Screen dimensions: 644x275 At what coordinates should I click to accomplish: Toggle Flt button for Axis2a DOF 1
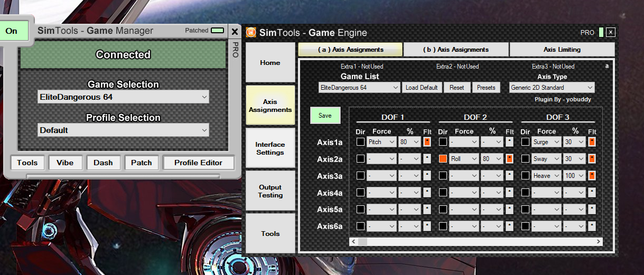[427, 159]
